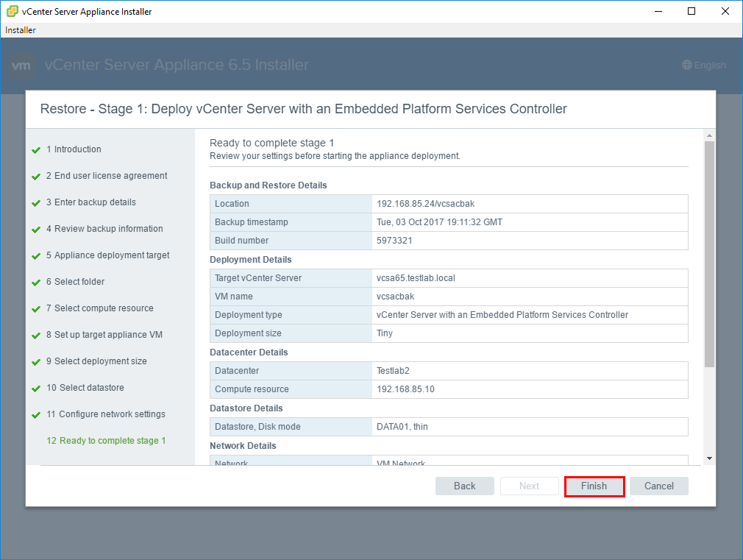Go to step 1 Introduction
Viewport: 743px width, 560px height.
pyautogui.click(x=74, y=149)
